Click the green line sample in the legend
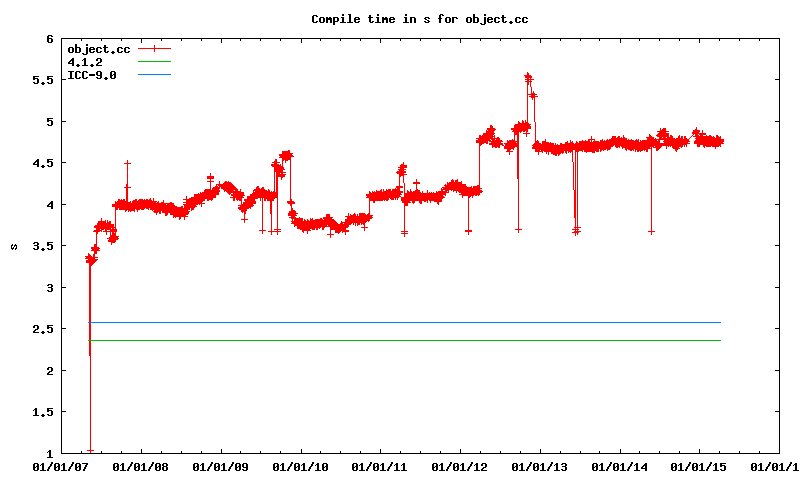Viewport: 800px width, 480px height. (155, 62)
